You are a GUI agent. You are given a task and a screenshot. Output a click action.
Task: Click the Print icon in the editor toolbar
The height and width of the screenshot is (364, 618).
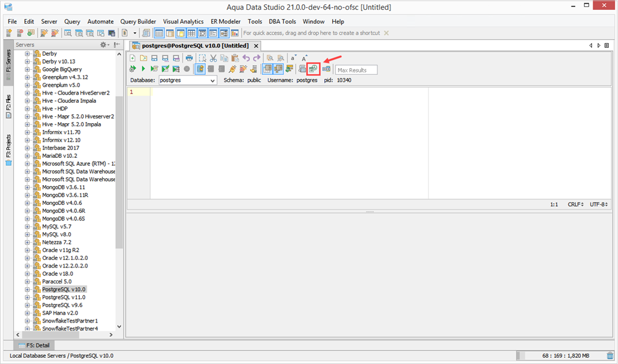click(189, 58)
